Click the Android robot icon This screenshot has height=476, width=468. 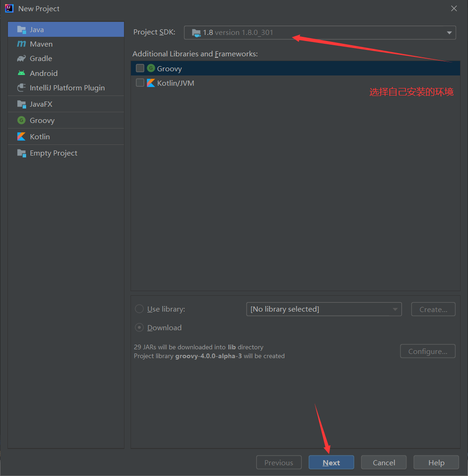tap(21, 73)
